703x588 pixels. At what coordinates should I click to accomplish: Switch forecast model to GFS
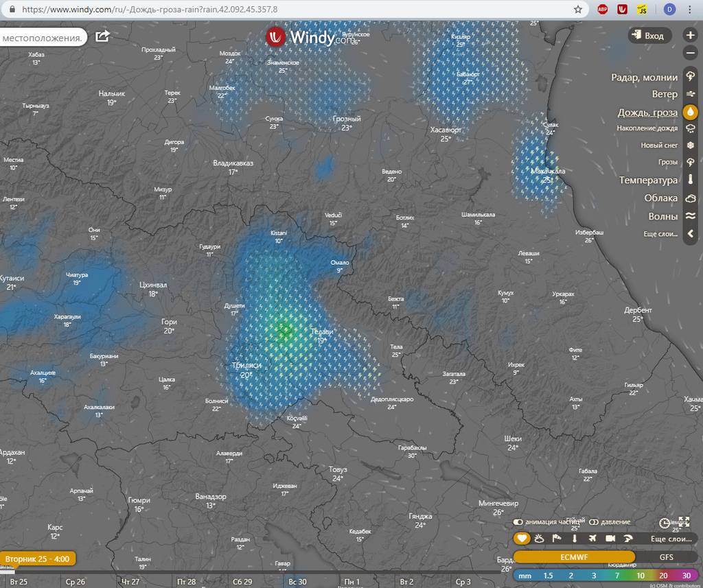[666, 557]
